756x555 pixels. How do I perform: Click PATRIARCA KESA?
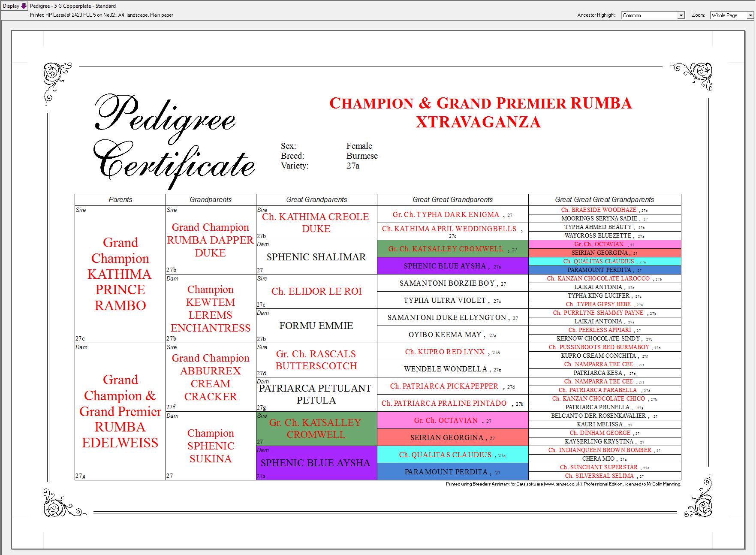coord(605,373)
